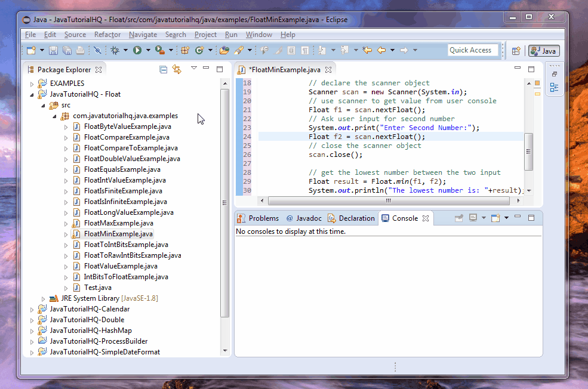Open the Run button dropdown arrow
Screen dimensions: 588x389
coord(148,50)
